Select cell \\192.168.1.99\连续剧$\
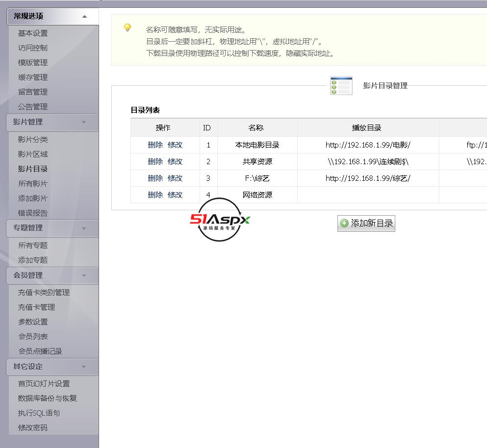 [368, 162]
